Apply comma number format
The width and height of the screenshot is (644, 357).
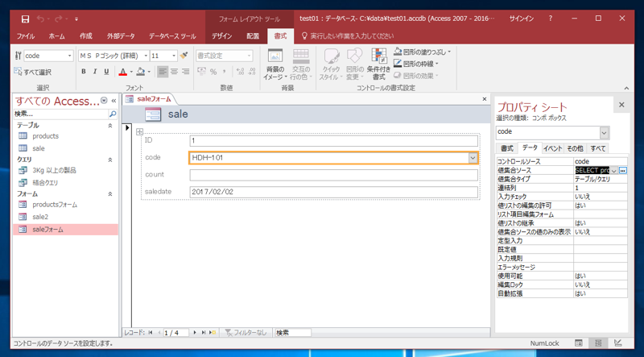(225, 72)
